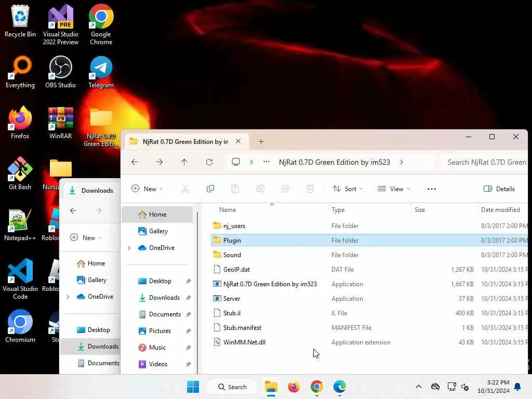Open Telegram desktop shortcut
The width and height of the screenshot is (532, 399).
tap(101, 72)
